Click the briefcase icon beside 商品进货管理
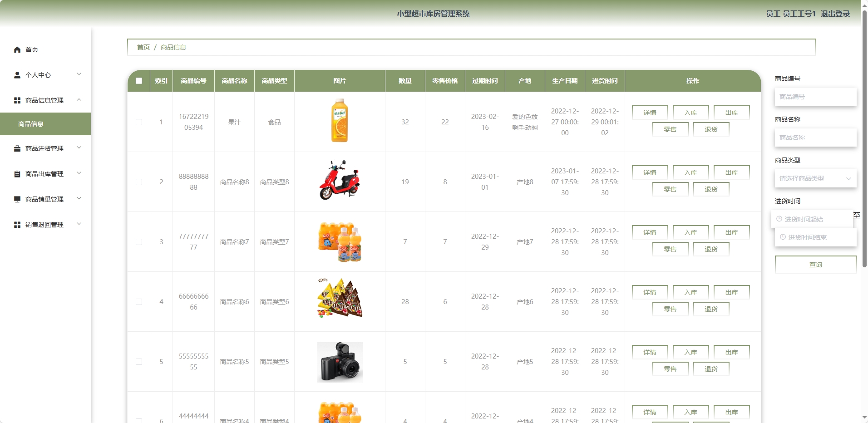Image resolution: width=868 pixels, height=423 pixels. [17, 148]
